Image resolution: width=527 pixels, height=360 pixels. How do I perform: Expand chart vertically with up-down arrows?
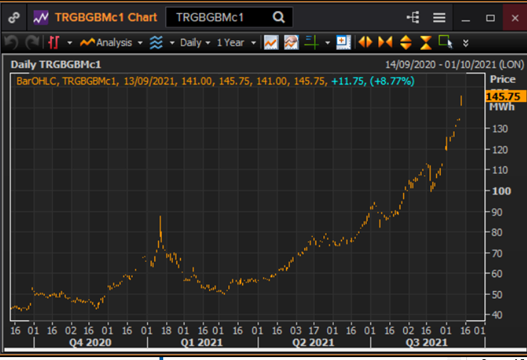406,43
